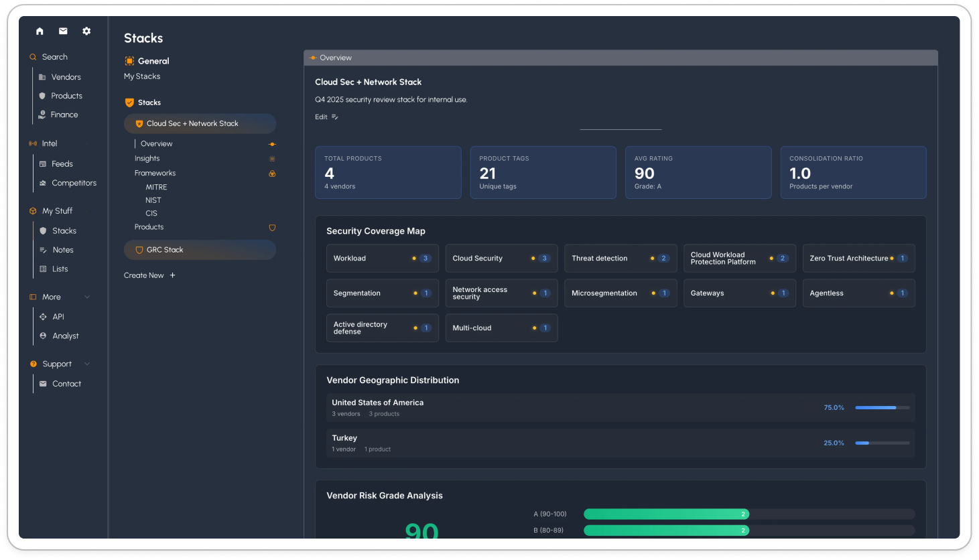The image size is (979, 560).
Task: Click the Frameworks row icon
Action: [x=272, y=173]
